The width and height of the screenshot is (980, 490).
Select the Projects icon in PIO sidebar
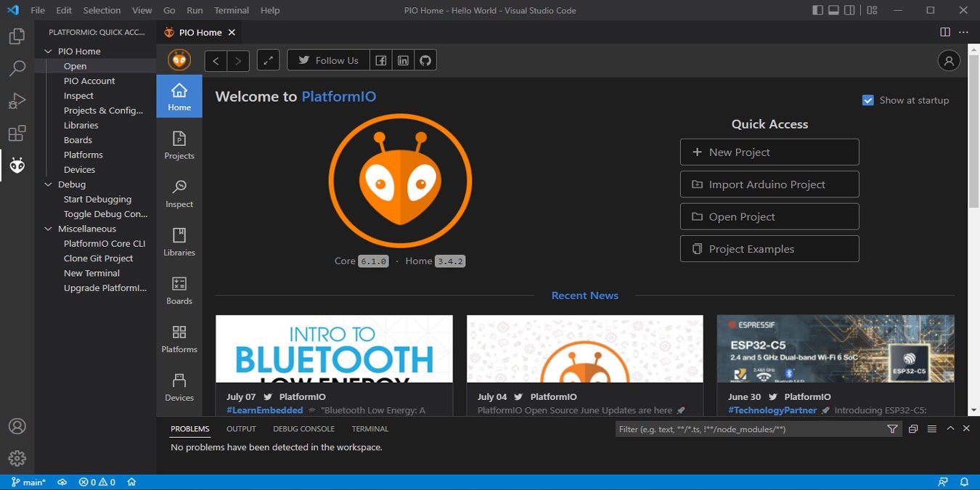pyautogui.click(x=179, y=142)
